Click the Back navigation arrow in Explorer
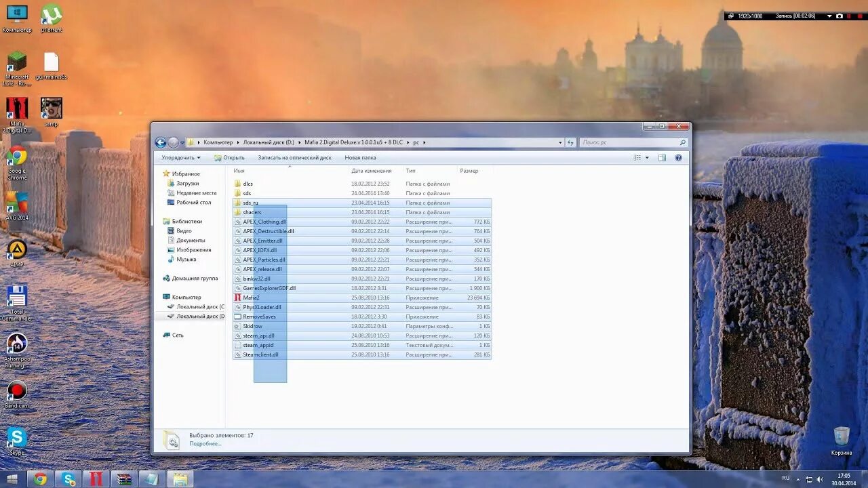868x488 pixels. click(x=161, y=142)
